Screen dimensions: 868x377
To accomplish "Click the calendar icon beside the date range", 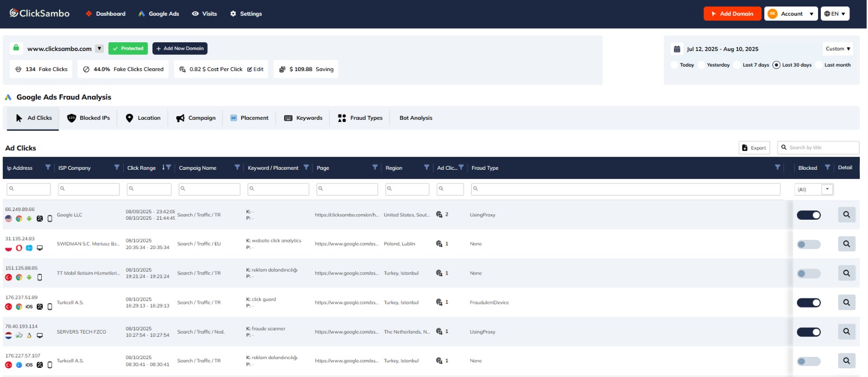I will 676,49.
